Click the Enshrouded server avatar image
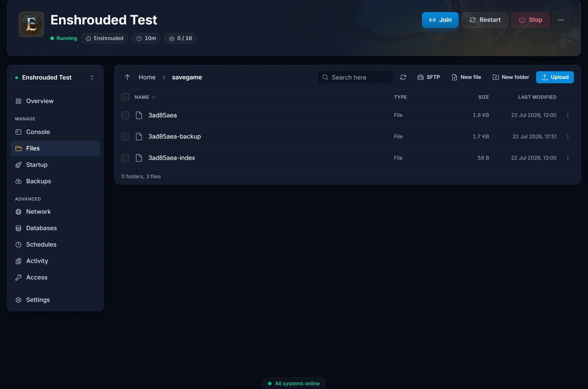This screenshot has width=588, height=389. 32,24
